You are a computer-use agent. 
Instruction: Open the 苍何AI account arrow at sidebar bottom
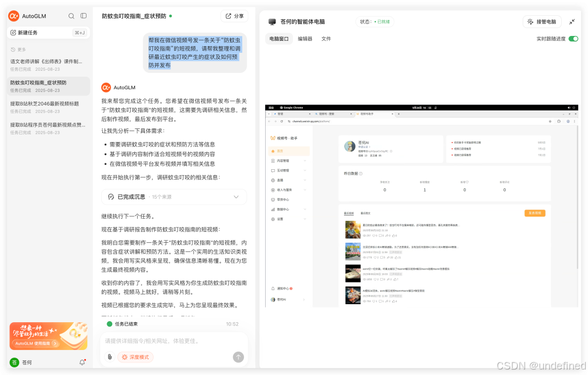304,299
